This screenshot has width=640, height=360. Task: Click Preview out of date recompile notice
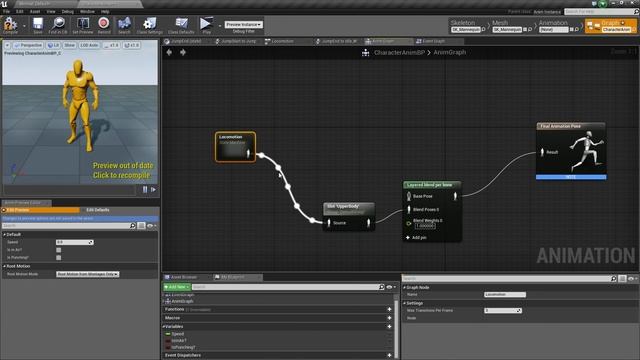click(x=122, y=170)
